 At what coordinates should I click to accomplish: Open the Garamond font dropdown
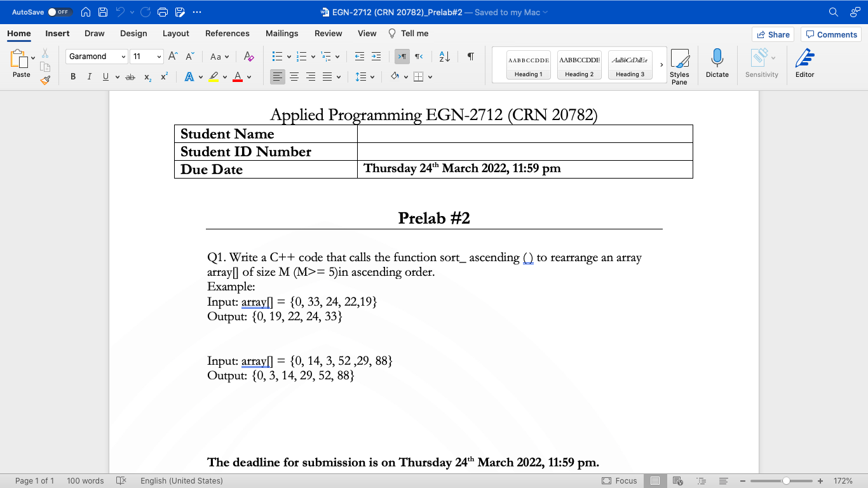click(125, 56)
